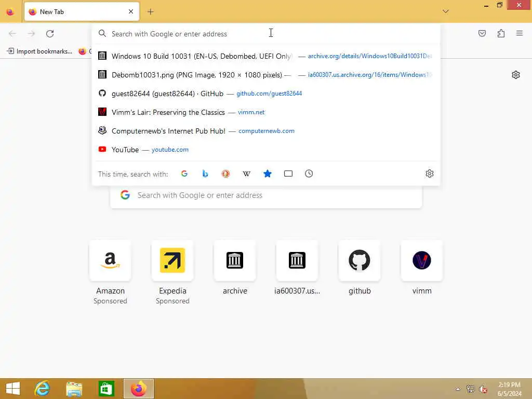The image size is (532, 399).
Task: Open search settings gear in dropdown
Action: coord(430,174)
